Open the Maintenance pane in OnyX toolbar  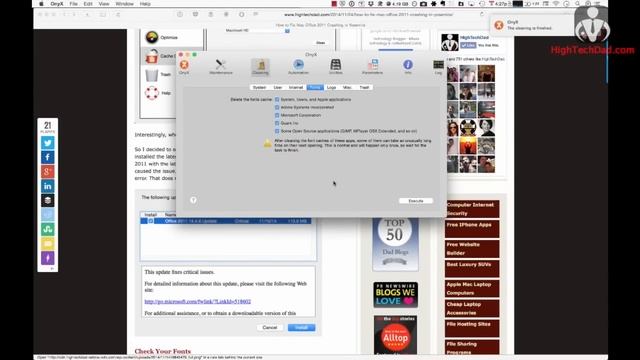(x=221, y=67)
